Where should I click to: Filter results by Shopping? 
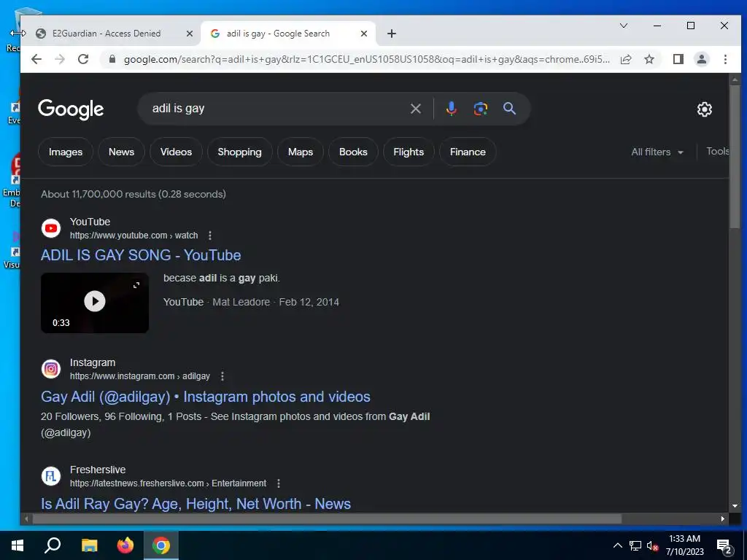tap(239, 152)
